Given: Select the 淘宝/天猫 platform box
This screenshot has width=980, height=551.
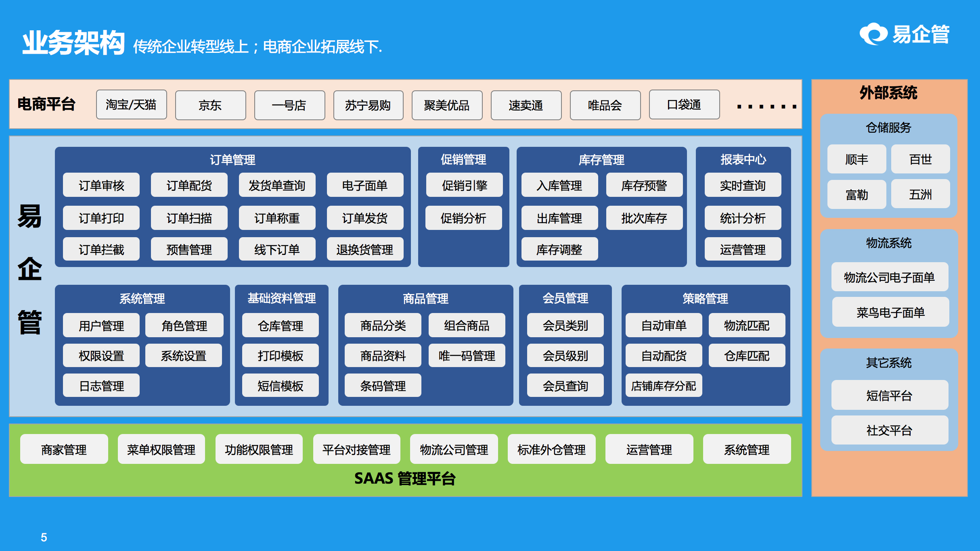Looking at the screenshot, I should (x=131, y=105).
